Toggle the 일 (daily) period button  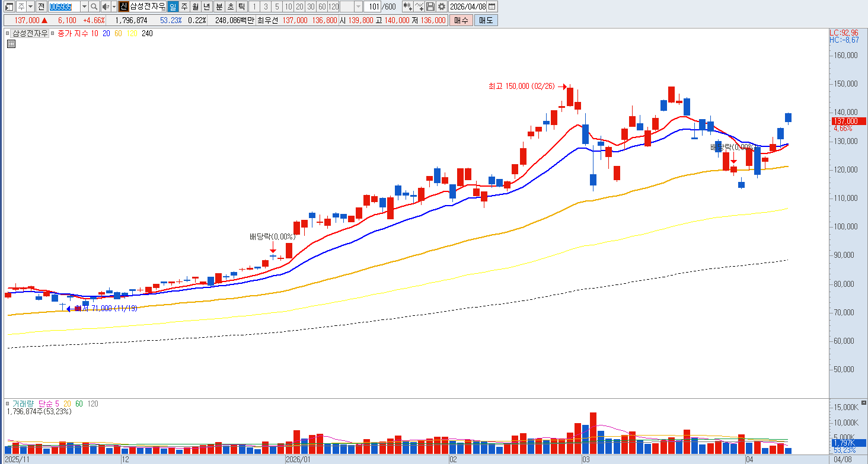[x=173, y=7]
